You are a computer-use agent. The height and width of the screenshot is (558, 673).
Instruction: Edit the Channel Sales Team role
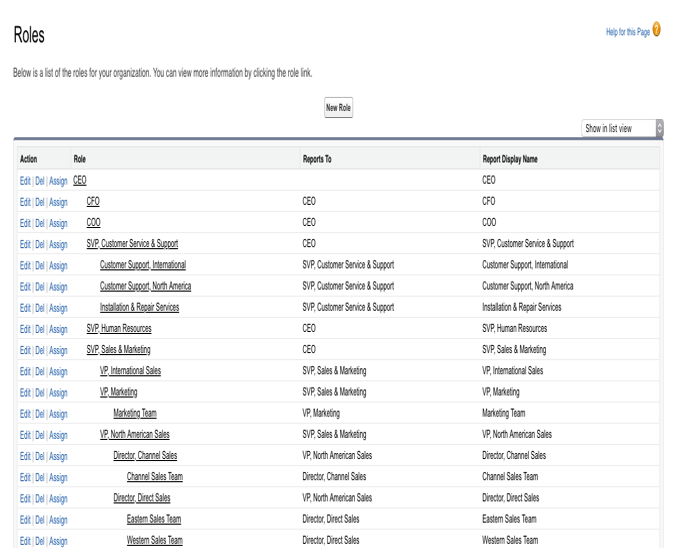pos(25,478)
